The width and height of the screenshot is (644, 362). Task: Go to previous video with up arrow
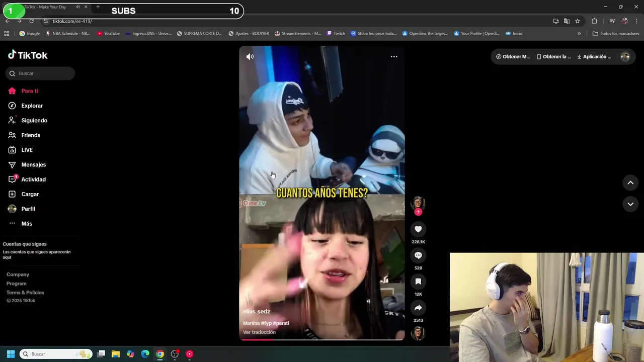[630, 183]
